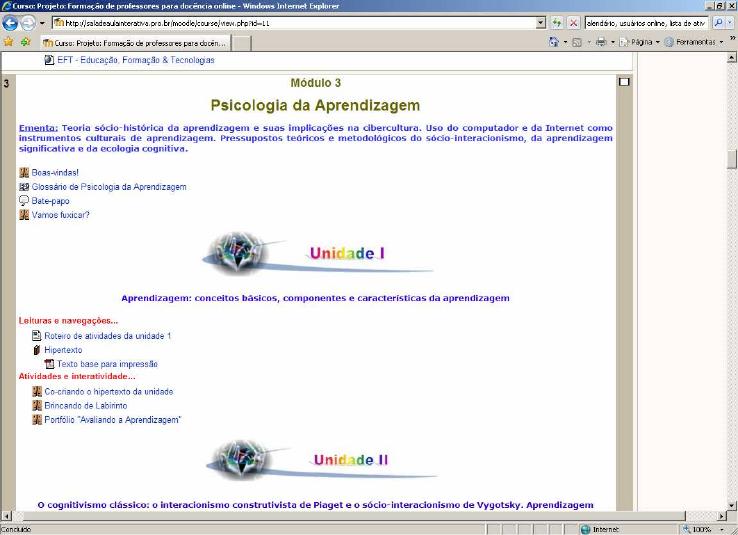Viewport: 738px width, 535px height.
Task: Click the Brincando de Labirinto link
Action: pyautogui.click(x=85, y=406)
